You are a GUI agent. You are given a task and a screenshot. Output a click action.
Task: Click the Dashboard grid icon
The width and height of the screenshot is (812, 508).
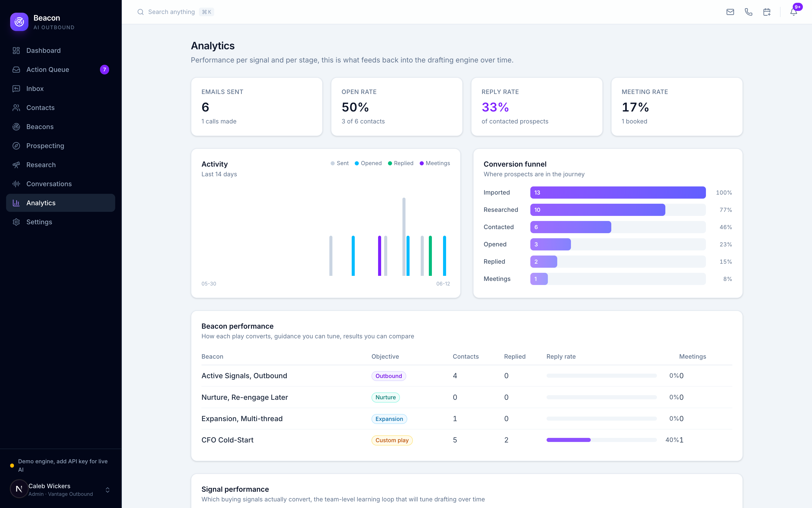click(x=16, y=50)
